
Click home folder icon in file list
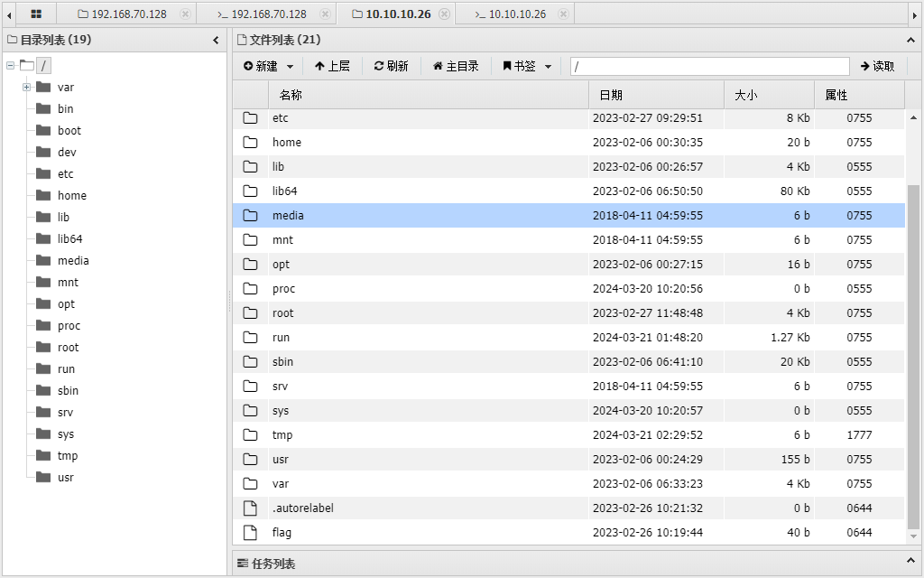coord(251,142)
